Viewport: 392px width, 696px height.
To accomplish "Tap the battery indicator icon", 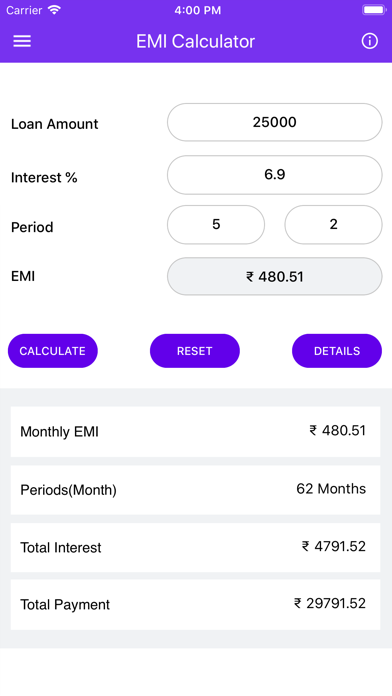I will click(374, 10).
